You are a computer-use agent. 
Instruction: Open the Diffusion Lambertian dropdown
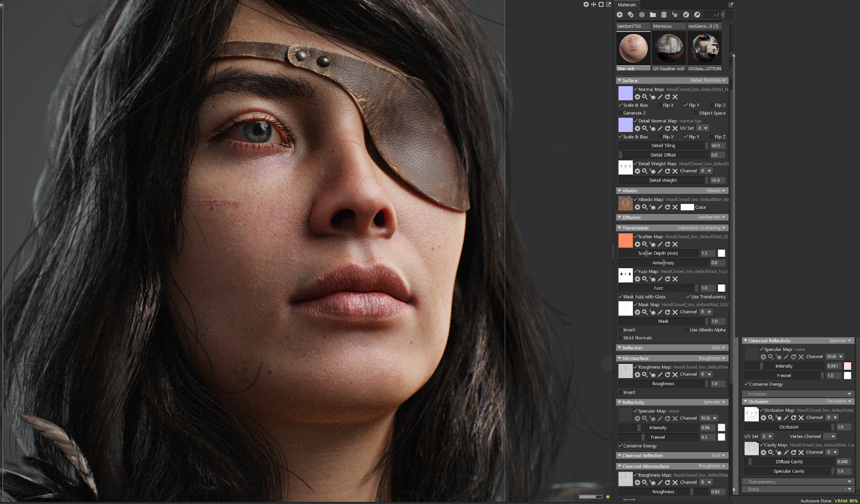(x=711, y=218)
